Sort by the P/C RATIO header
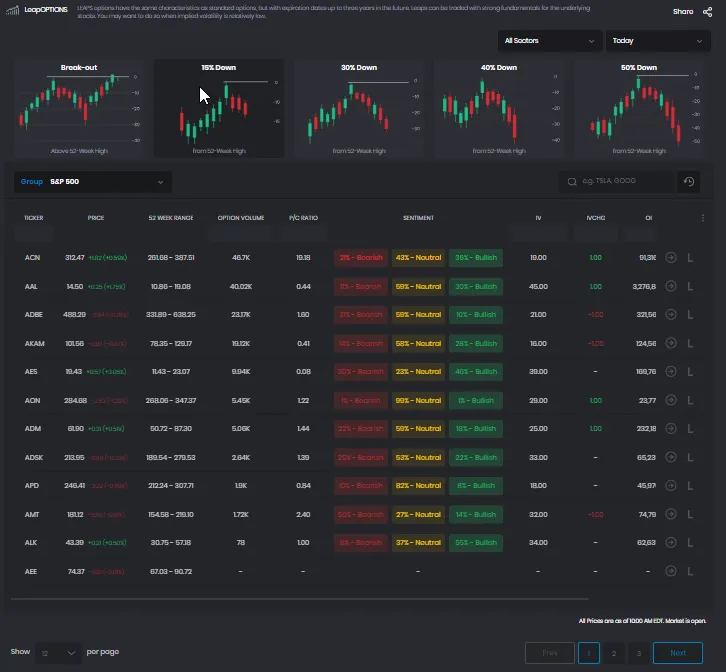726x672 pixels. pos(303,218)
